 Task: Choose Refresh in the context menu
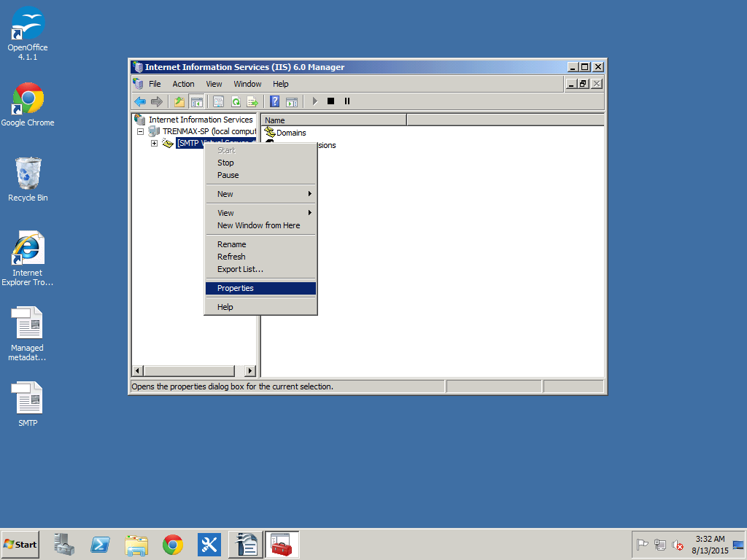(x=260, y=257)
